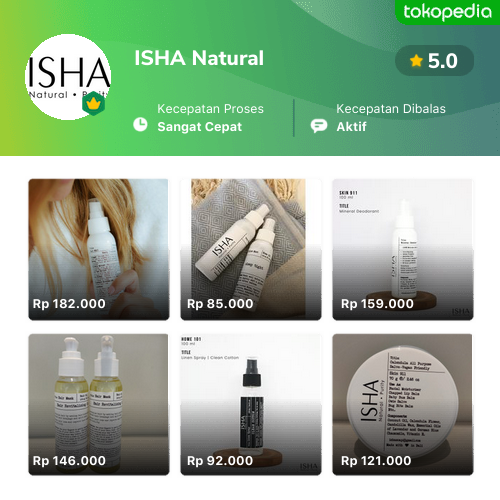This screenshot has width=500, height=500.
Task: Click the Sangat Cepat status text
Action: pyautogui.click(x=200, y=127)
